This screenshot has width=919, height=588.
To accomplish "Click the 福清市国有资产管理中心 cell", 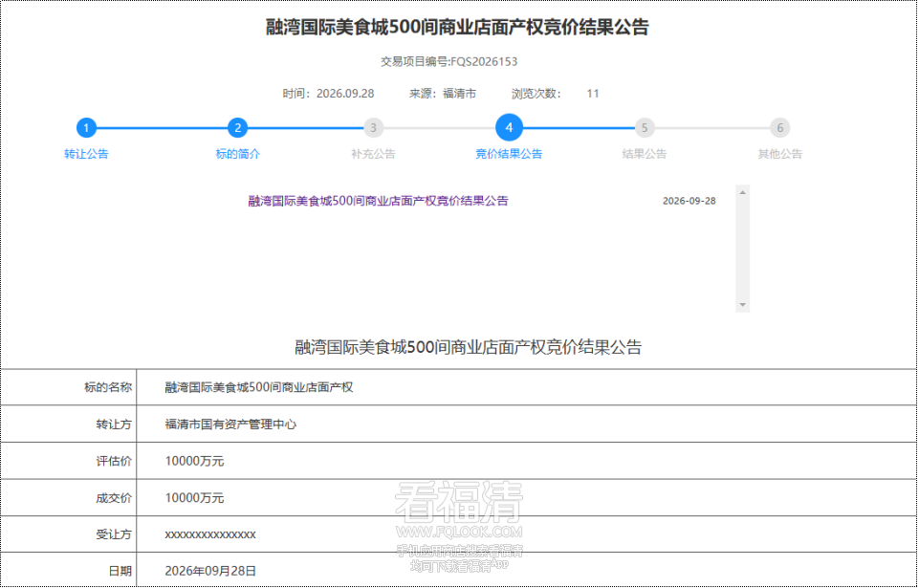I will pos(230,425).
